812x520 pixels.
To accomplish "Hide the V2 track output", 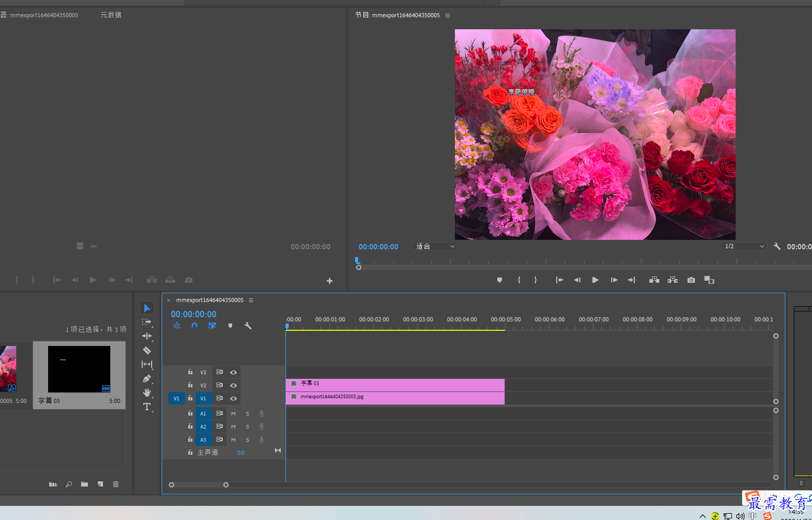I will pyautogui.click(x=234, y=386).
